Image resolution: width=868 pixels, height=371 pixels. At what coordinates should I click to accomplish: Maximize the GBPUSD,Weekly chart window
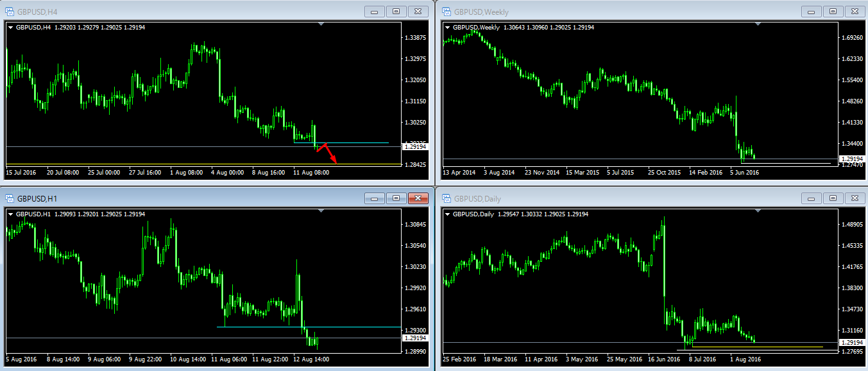833,11
